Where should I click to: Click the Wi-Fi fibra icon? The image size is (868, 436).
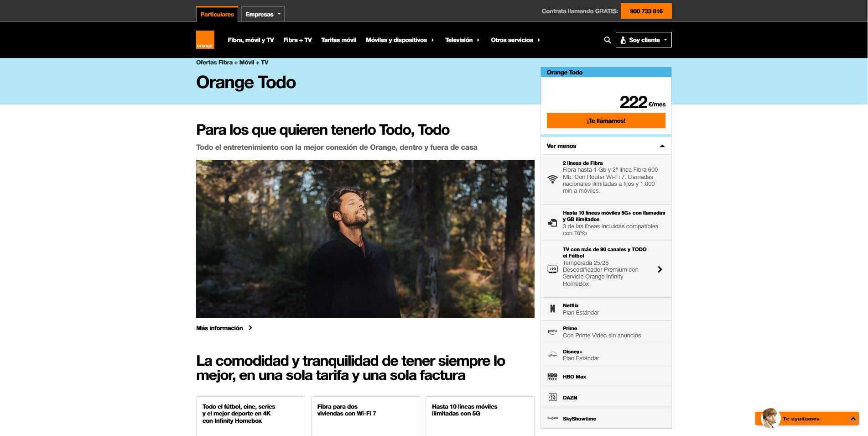552,179
